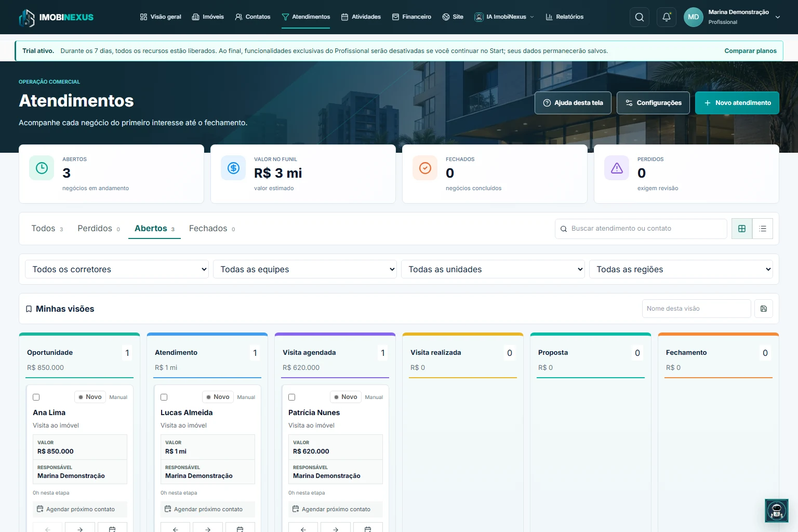Focus the Buscar atendimento ou contato field
Viewport: 798px width, 532px height.
(x=641, y=229)
